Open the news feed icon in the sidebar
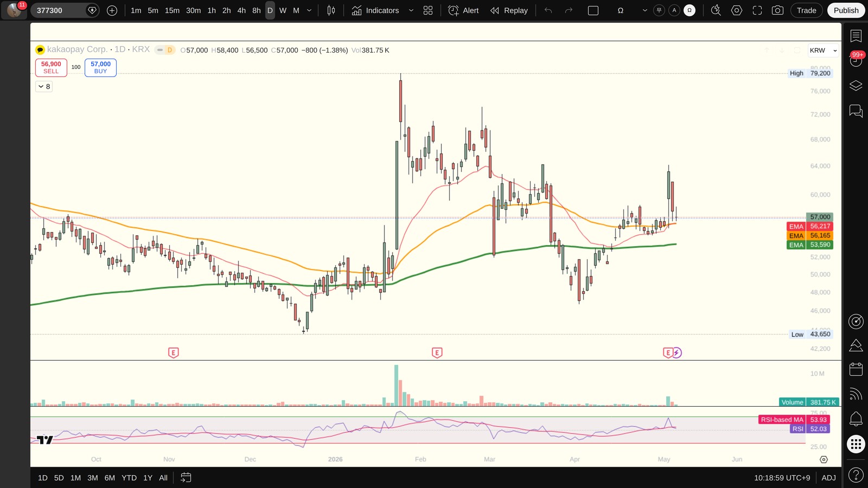Image resolution: width=868 pixels, height=488 pixels. 856,394
